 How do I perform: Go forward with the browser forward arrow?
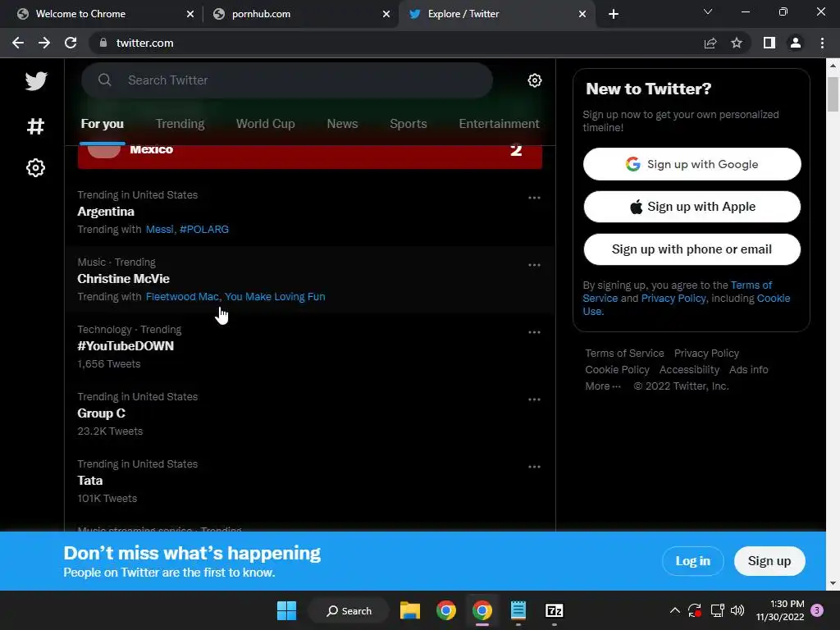click(x=44, y=43)
